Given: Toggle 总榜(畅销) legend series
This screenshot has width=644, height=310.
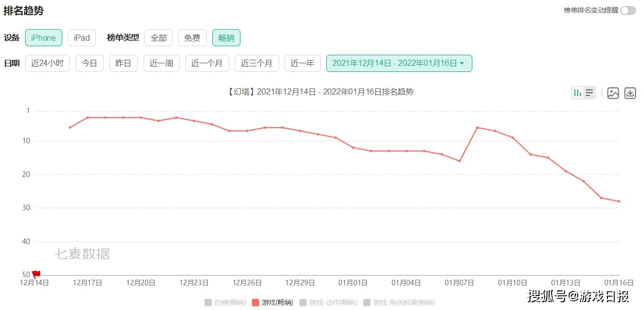Looking at the screenshot, I should (x=225, y=302).
